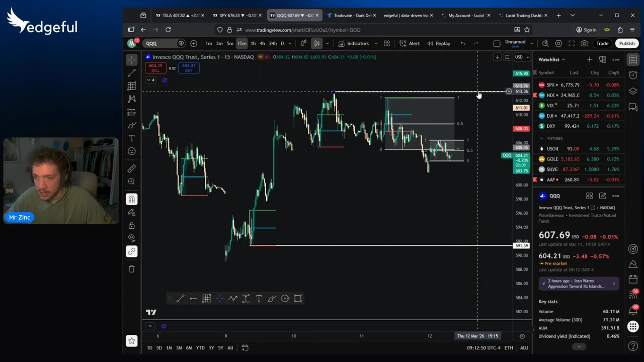Select the 1m timeframe
This screenshot has width=644, height=362.
coord(209,44)
